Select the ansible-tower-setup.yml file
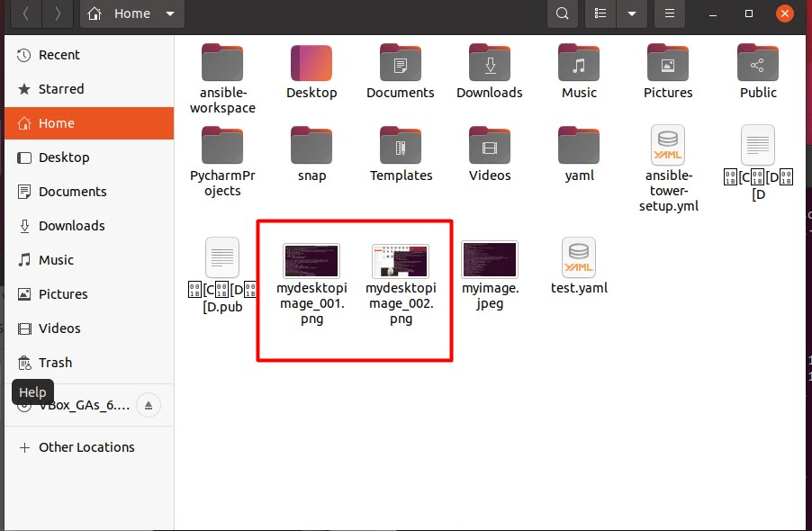812x531 pixels. coord(667,146)
